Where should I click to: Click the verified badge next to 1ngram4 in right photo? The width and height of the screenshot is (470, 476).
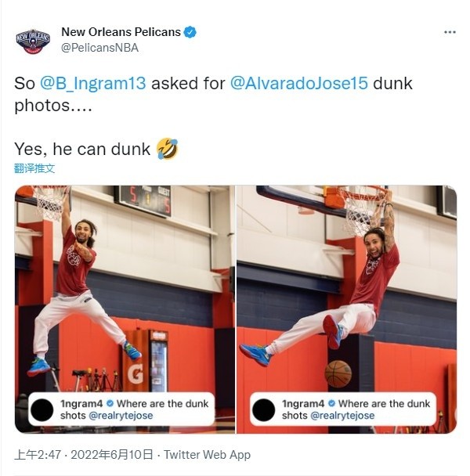331,403
